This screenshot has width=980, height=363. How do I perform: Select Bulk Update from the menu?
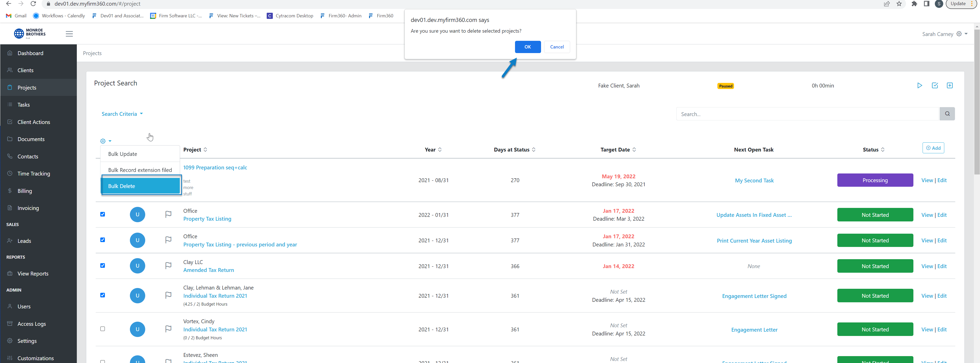pyautogui.click(x=122, y=154)
